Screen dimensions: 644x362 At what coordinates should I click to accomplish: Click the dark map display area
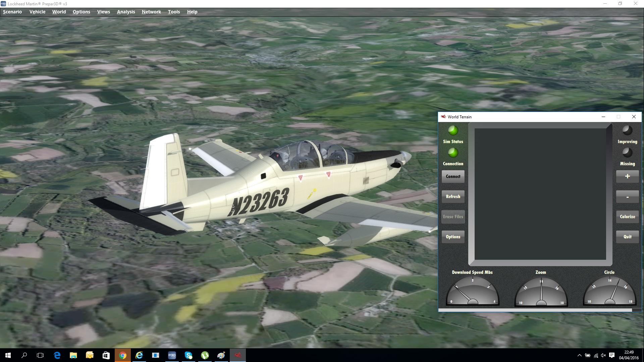point(540,194)
